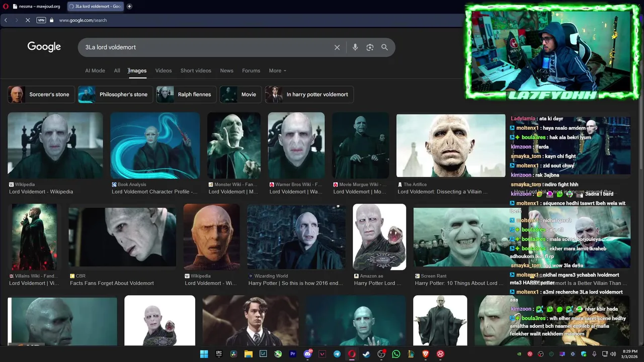Switch to the All results tab
This screenshot has width=644, height=362.
click(x=117, y=70)
